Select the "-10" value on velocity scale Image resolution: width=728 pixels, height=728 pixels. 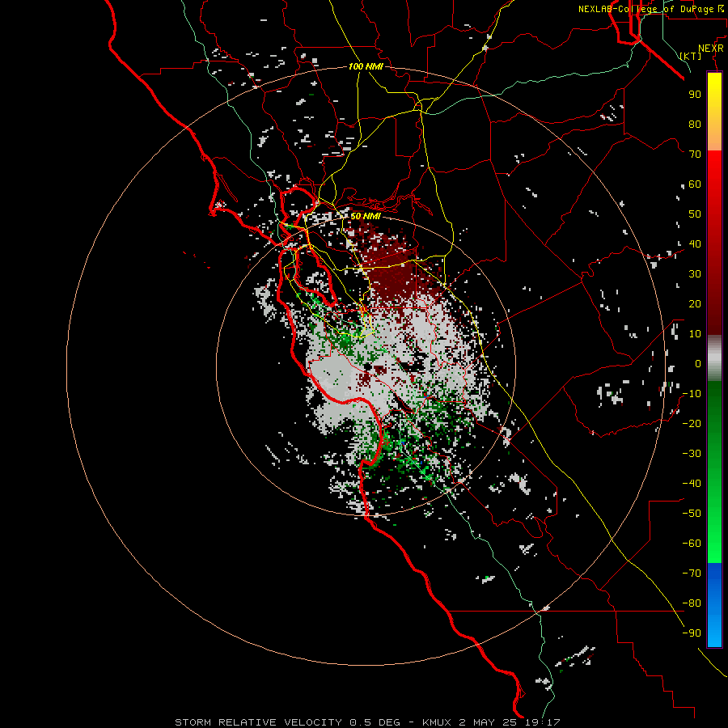(692, 394)
